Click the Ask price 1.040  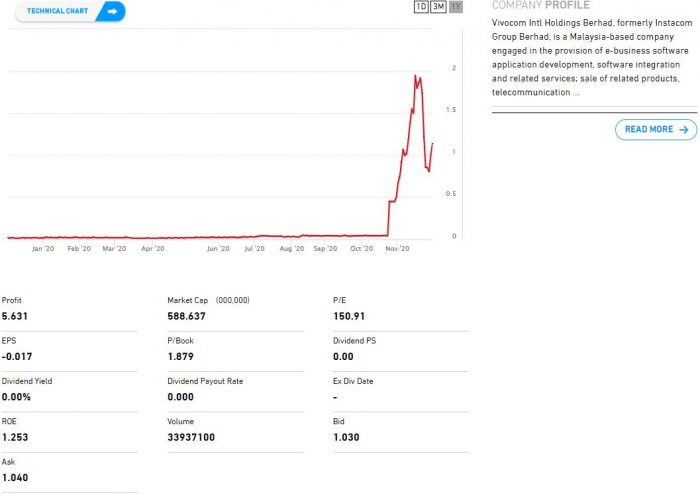coord(15,478)
